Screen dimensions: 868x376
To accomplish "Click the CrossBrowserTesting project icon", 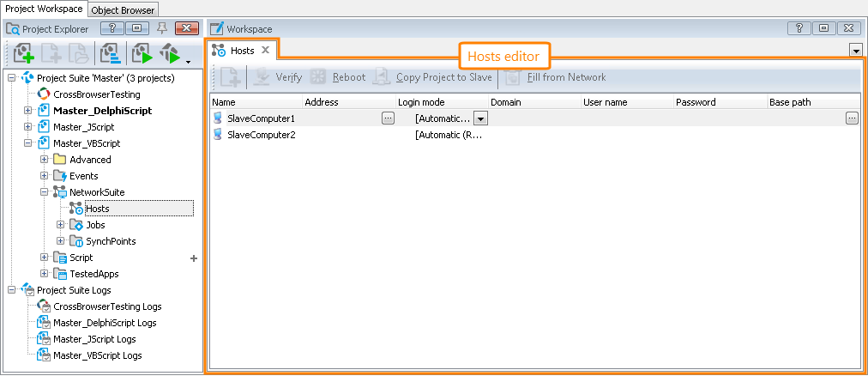I will (x=44, y=94).
